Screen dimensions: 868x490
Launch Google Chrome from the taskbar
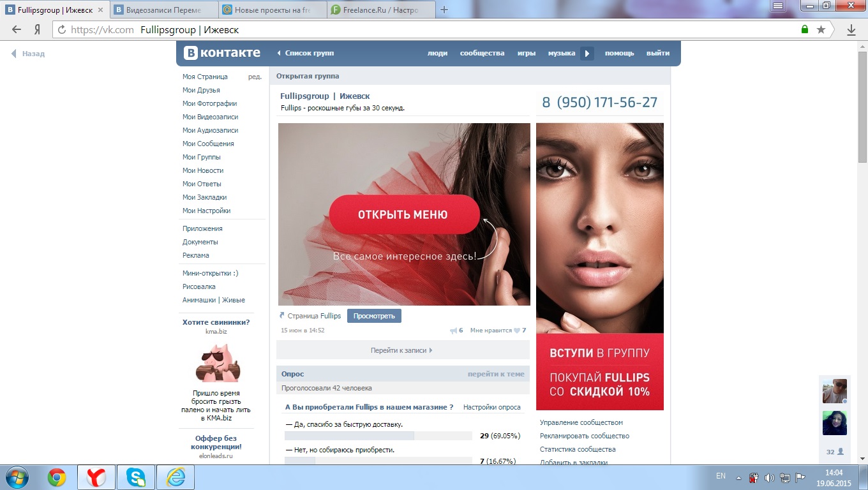click(x=57, y=477)
